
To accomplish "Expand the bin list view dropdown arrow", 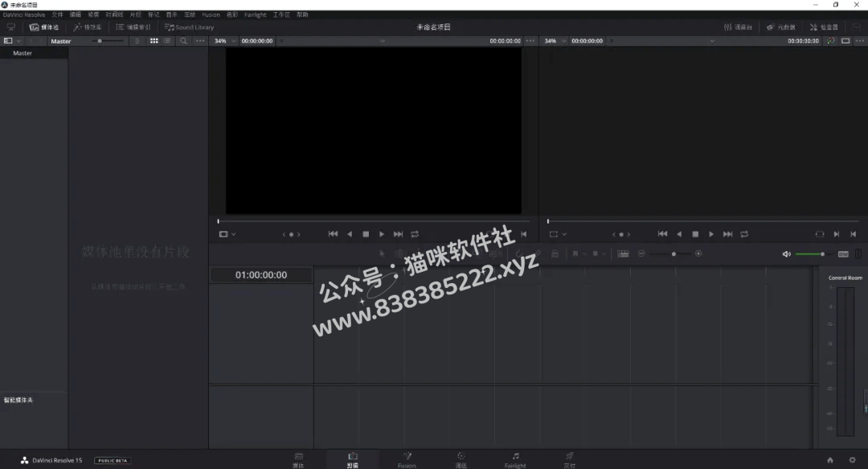I will pos(18,41).
